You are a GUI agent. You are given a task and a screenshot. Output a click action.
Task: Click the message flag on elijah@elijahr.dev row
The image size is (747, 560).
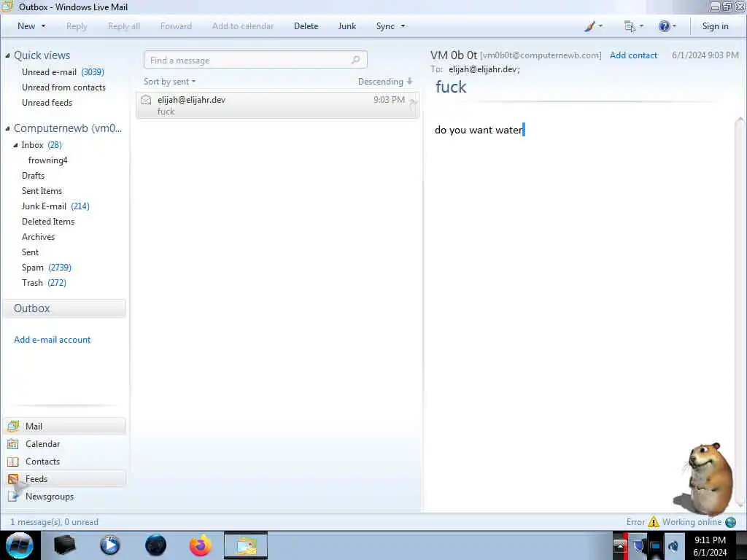(413, 102)
